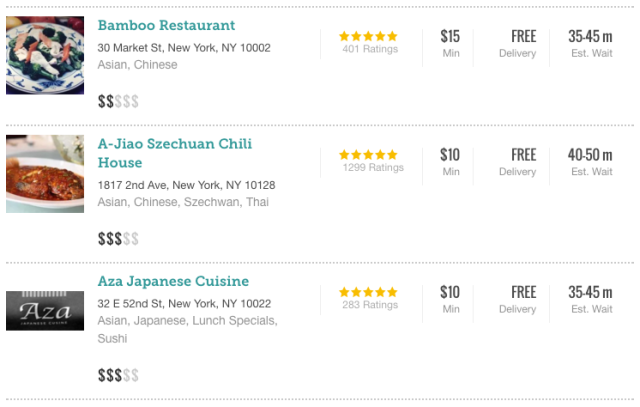Click Bamboo Restaurant's five-star rating icons

368,36
